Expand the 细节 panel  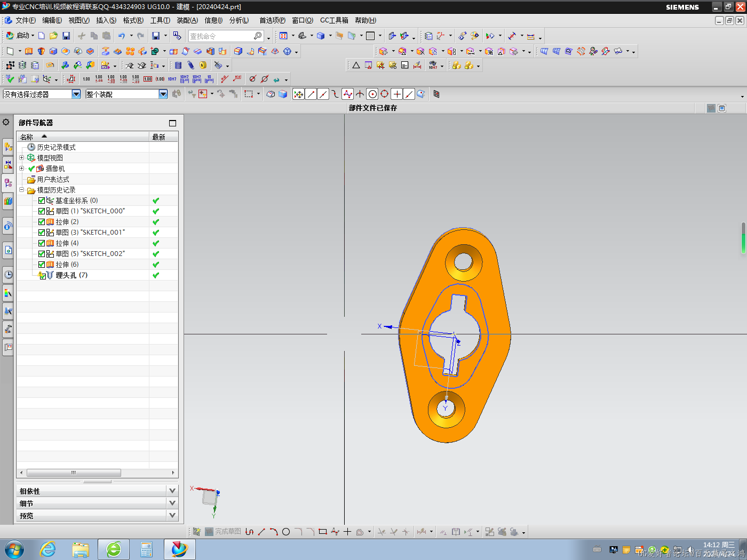coord(172,503)
